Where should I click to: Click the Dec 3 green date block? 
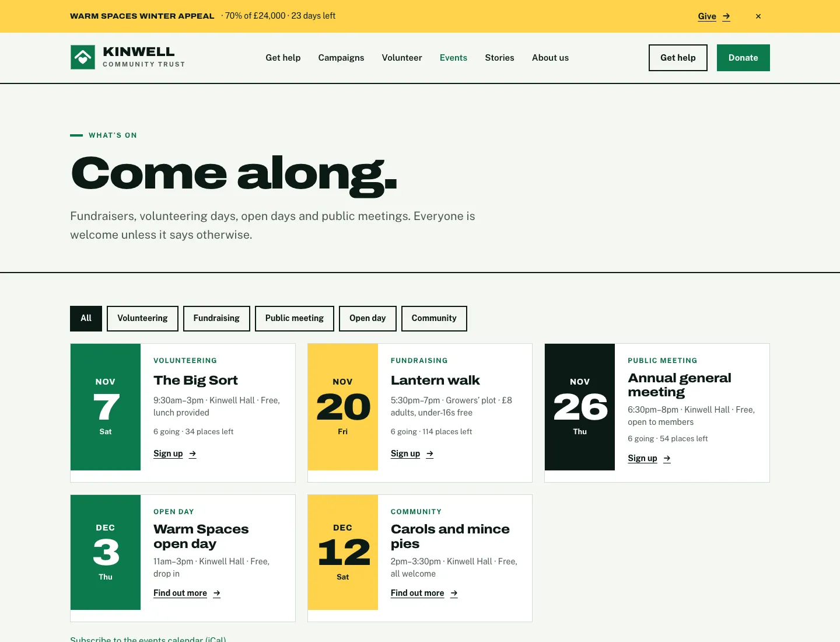click(x=106, y=552)
